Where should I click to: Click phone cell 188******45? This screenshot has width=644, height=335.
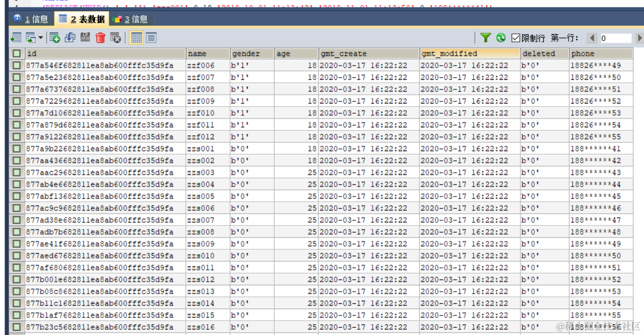click(x=601, y=196)
